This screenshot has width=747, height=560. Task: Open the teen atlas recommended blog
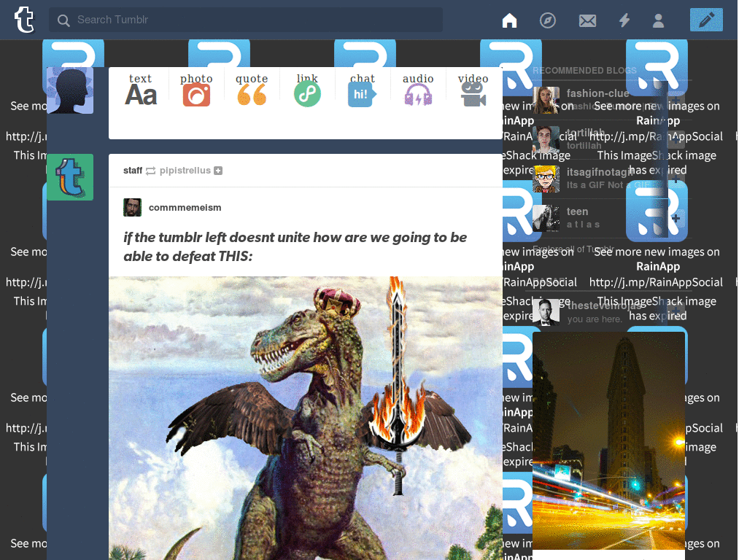tap(578, 211)
